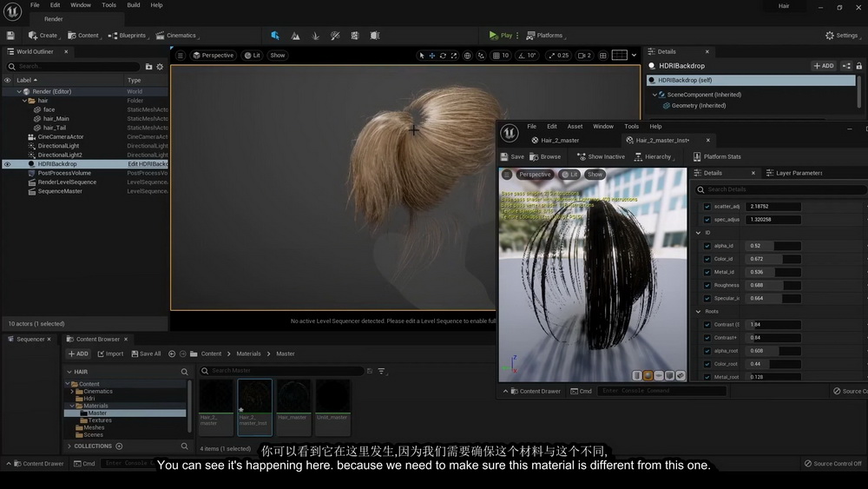The image size is (868, 489).
Task: Collapse the hair folder in outliner
Action: pos(24,101)
